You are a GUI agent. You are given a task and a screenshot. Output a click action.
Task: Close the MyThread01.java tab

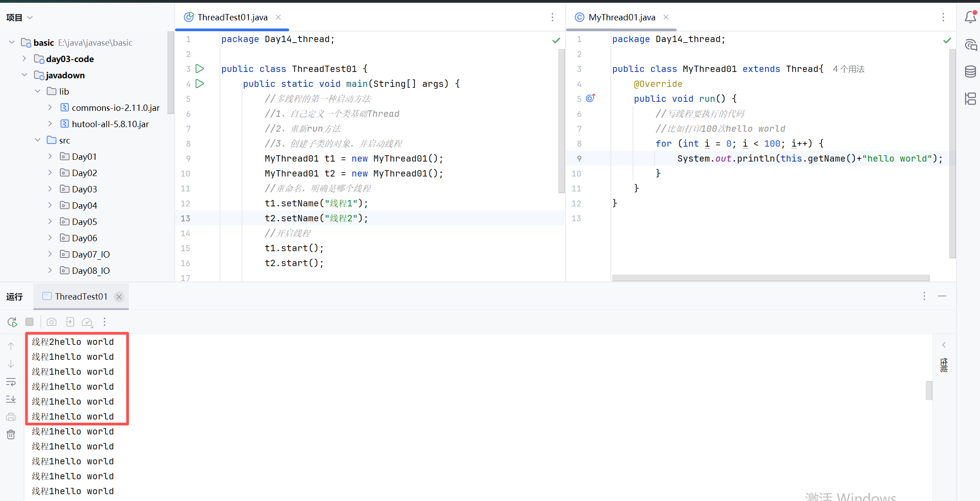click(x=666, y=17)
